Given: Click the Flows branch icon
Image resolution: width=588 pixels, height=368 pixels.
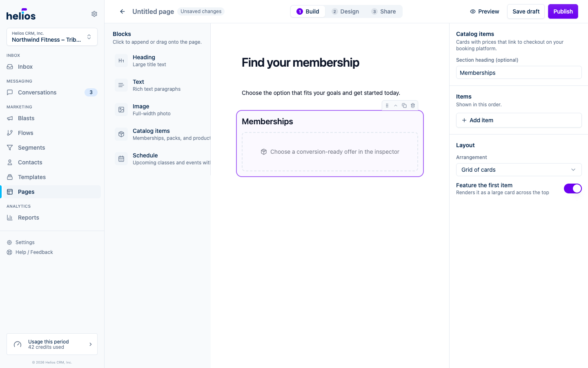Looking at the screenshot, I should coord(10,133).
